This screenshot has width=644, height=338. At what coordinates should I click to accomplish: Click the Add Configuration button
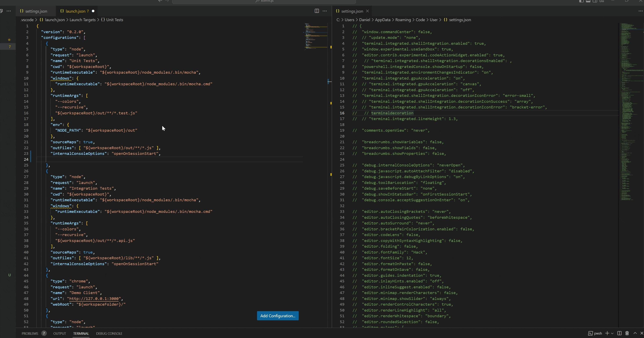pyautogui.click(x=278, y=316)
